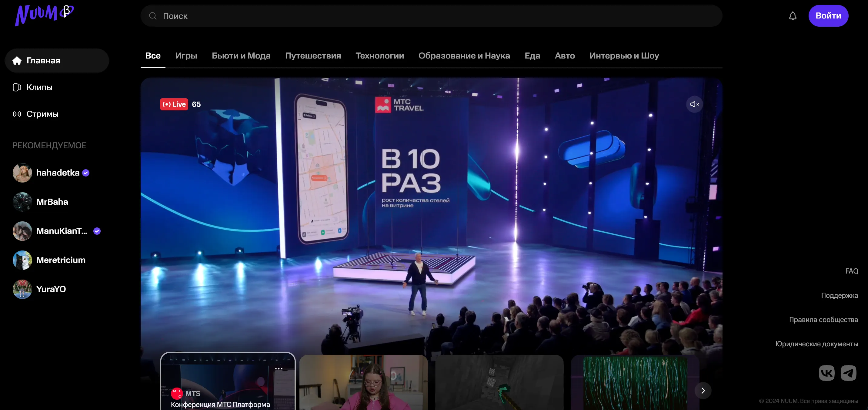868x410 pixels.
Task: Open three-dot menu on MTS thumbnail
Action: 279,368
